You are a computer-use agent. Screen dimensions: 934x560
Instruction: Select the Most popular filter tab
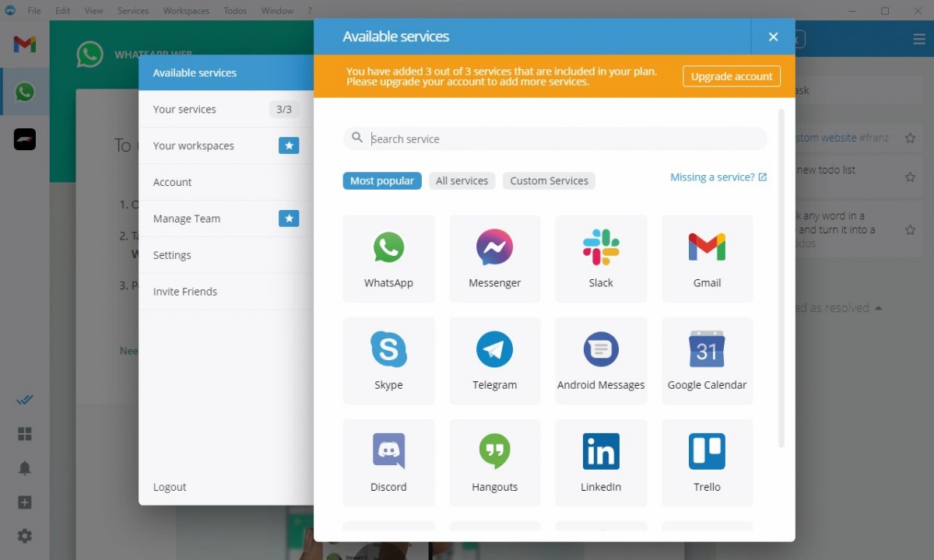(382, 180)
